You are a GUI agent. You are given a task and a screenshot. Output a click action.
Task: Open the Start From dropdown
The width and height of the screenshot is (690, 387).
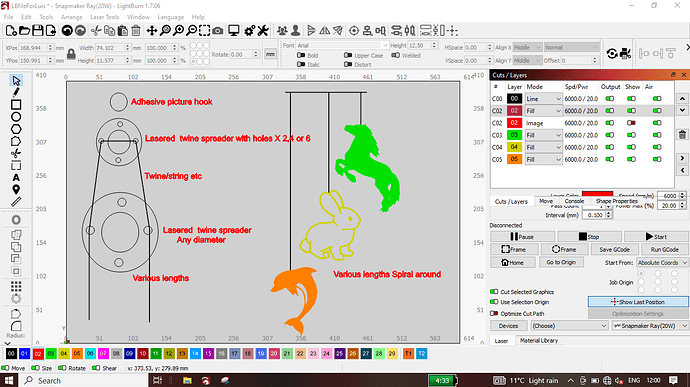(662, 262)
